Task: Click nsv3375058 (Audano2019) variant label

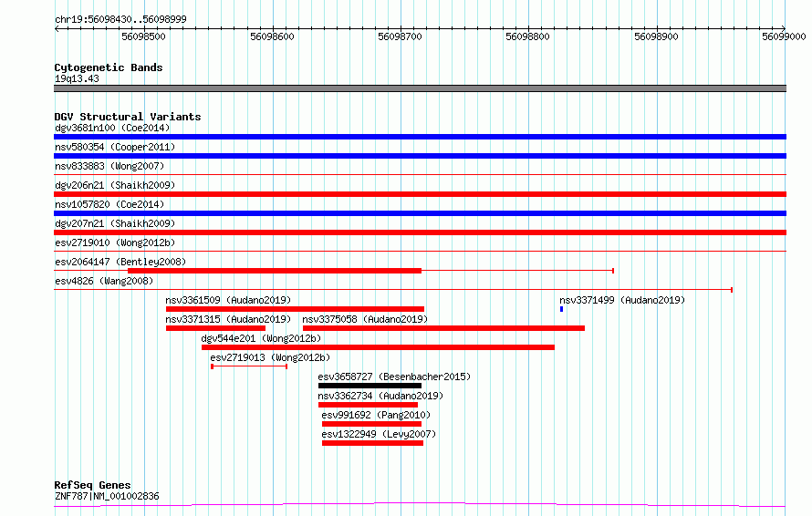Action: (x=365, y=319)
